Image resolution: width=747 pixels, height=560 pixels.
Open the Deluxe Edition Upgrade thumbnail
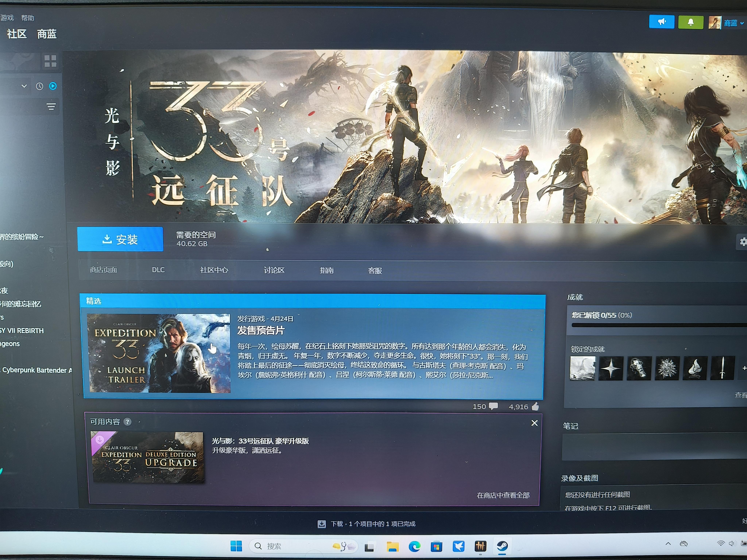click(x=148, y=457)
